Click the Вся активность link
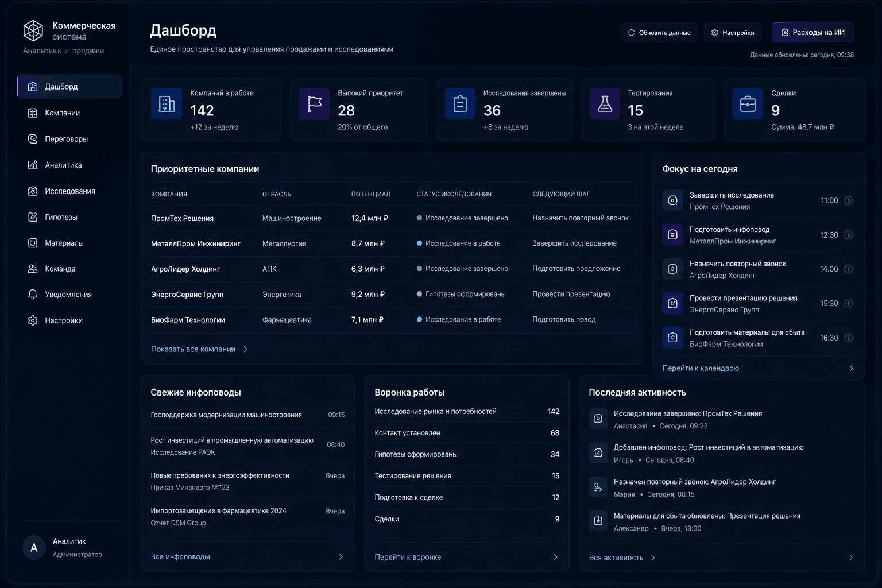Viewport: 882px width, 588px height. pyautogui.click(x=622, y=558)
